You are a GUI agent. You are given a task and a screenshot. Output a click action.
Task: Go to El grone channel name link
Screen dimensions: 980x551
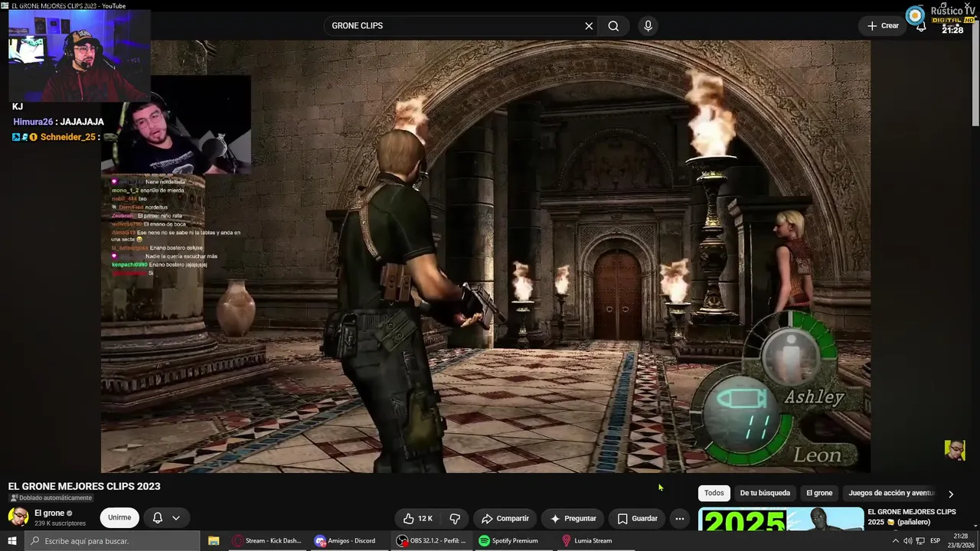pyautogui.click(x=49, y=514)
